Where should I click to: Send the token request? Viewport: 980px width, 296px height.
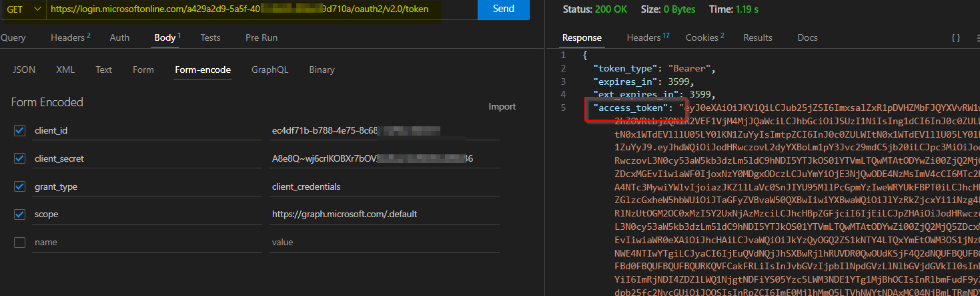click(503, 9)
